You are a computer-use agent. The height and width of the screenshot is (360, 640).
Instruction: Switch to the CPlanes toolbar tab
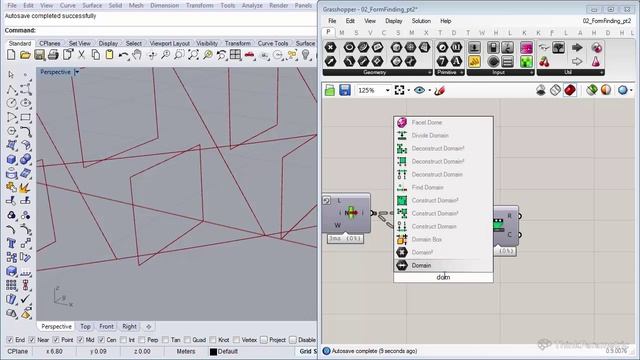pos(50,43)
